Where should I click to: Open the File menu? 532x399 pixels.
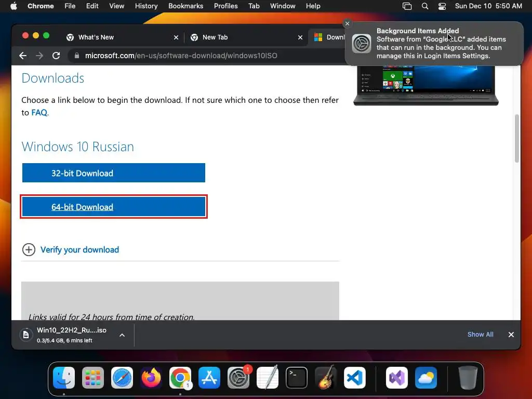click(x=70, y=6)
